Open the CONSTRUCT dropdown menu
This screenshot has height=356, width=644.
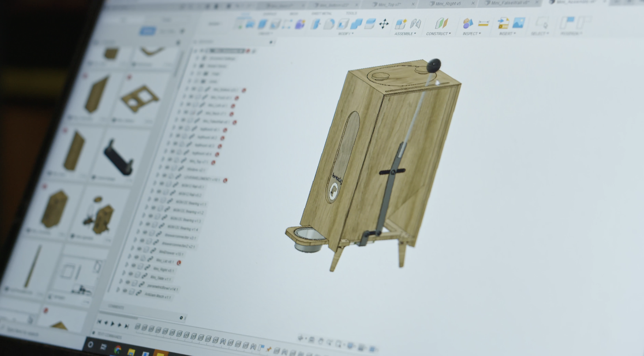(438, 34)
